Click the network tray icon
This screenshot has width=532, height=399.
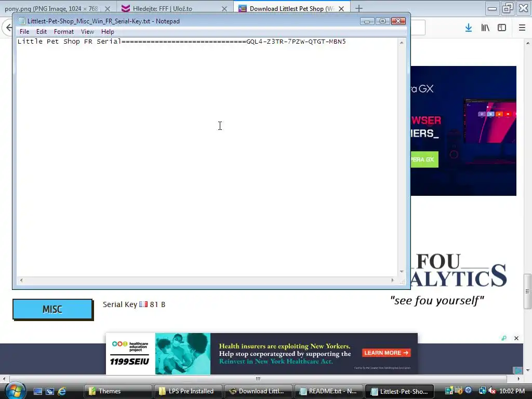pos(482,391)
